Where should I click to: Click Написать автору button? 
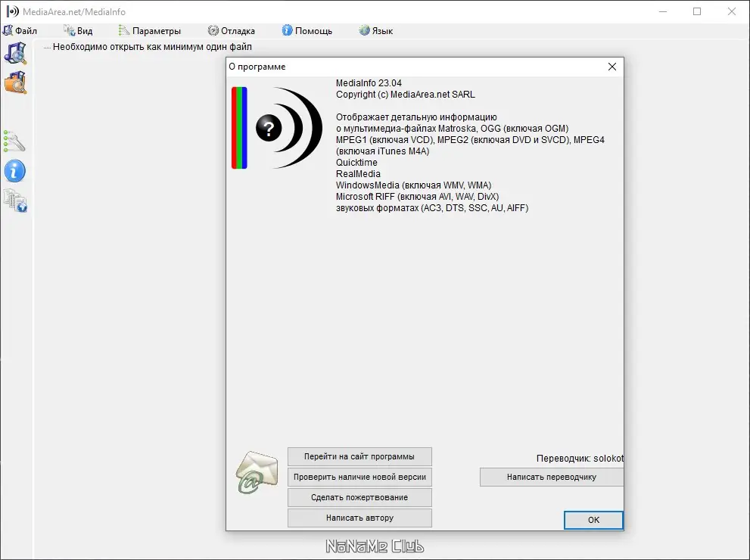(359, 518)
